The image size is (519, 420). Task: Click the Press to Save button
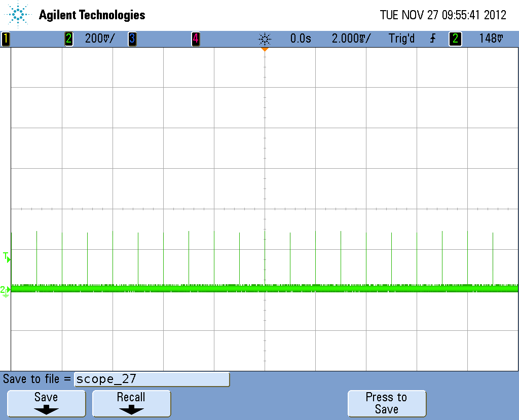(x=387, y=403)
